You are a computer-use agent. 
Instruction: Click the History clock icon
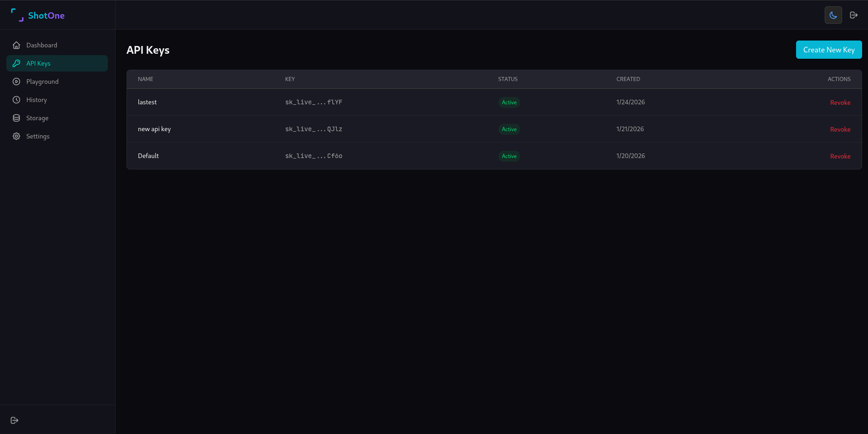point(16,100)
